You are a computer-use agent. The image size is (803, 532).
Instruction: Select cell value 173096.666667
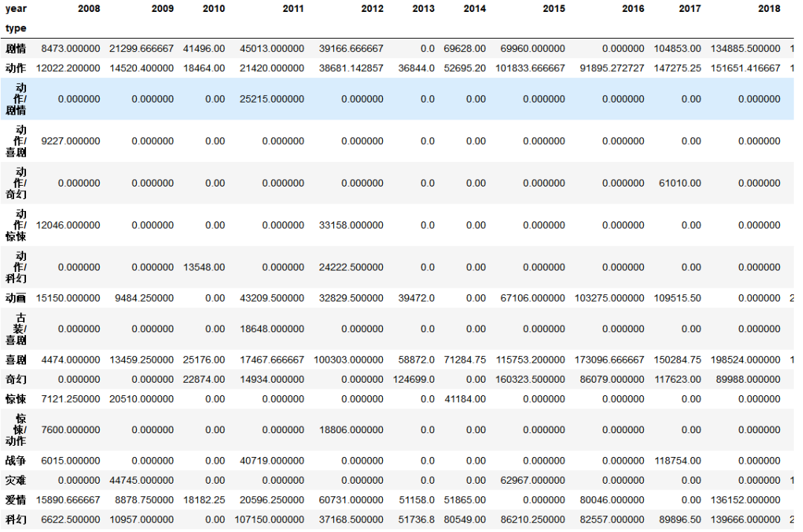[x=610, y=360]
